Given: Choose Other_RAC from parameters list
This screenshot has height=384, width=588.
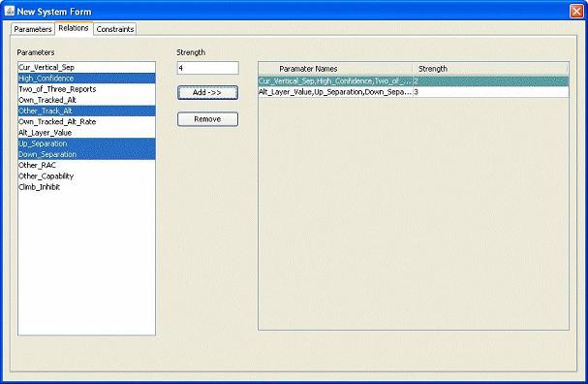Looking at the screenshot, I should coord(86,165).
